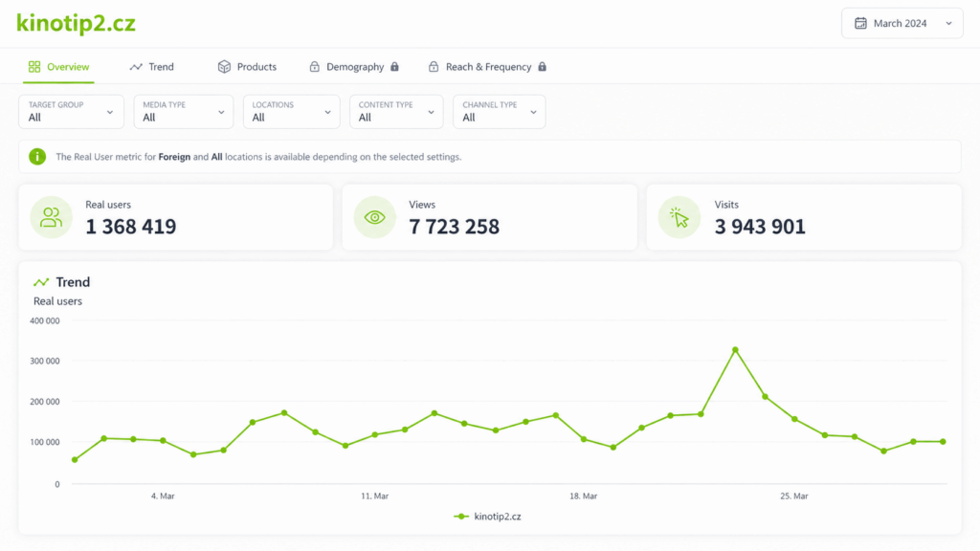Toggle the kinotip2.cz series in the chart legend
The height and width of the screenshot is (551, 980).
[x=487, y=517]
